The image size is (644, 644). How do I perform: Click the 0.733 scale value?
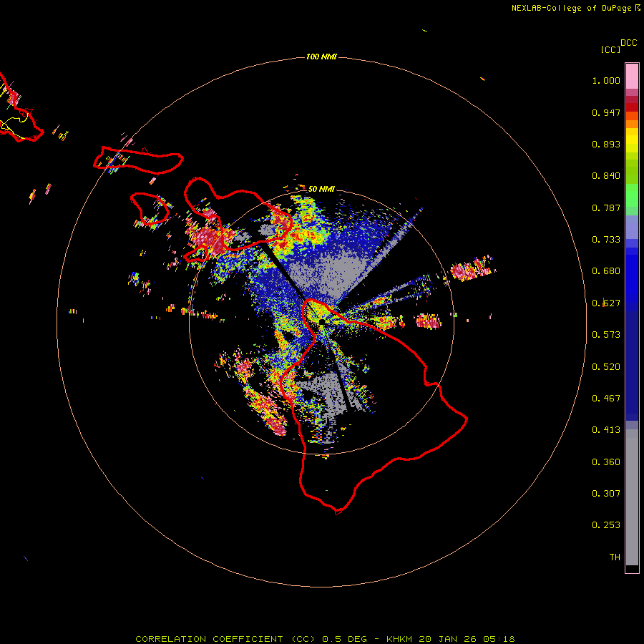[x=606, y=240]
